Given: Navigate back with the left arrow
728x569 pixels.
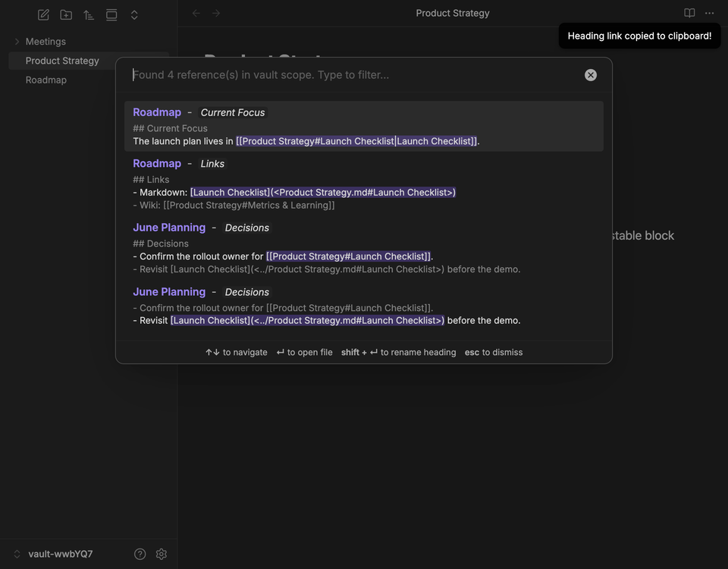Looking at the screenshot, I should [196, 13].
